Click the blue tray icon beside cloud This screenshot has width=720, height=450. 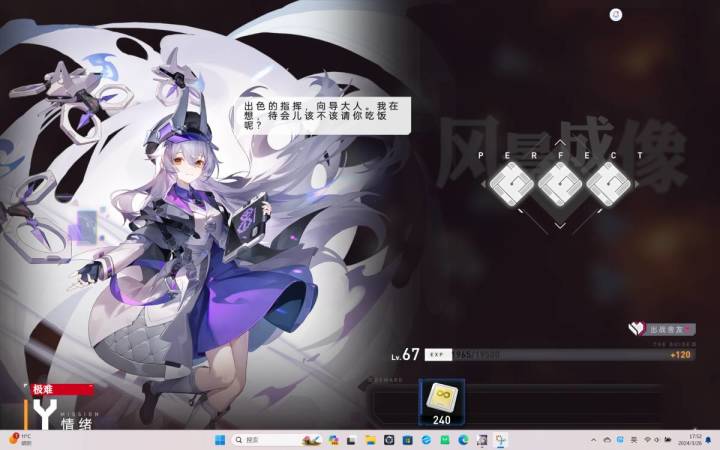pos(620,439)
